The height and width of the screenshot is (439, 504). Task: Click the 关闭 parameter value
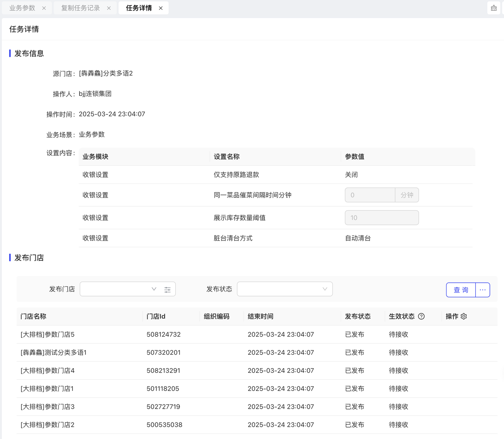(351, 175)
